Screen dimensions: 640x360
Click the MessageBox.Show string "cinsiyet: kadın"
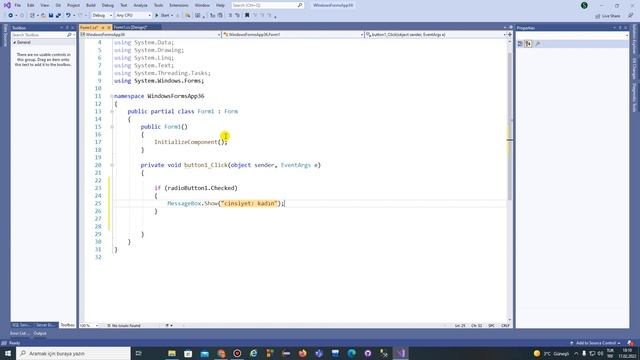point(249,203)
